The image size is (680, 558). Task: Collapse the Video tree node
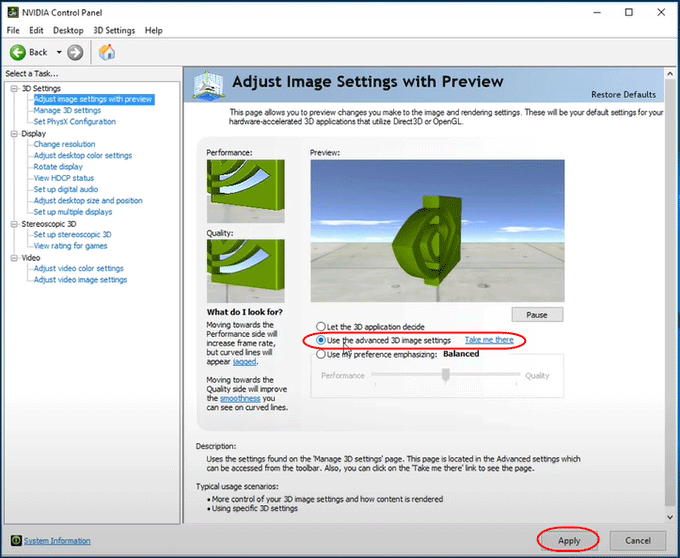[x=14, y=258]
